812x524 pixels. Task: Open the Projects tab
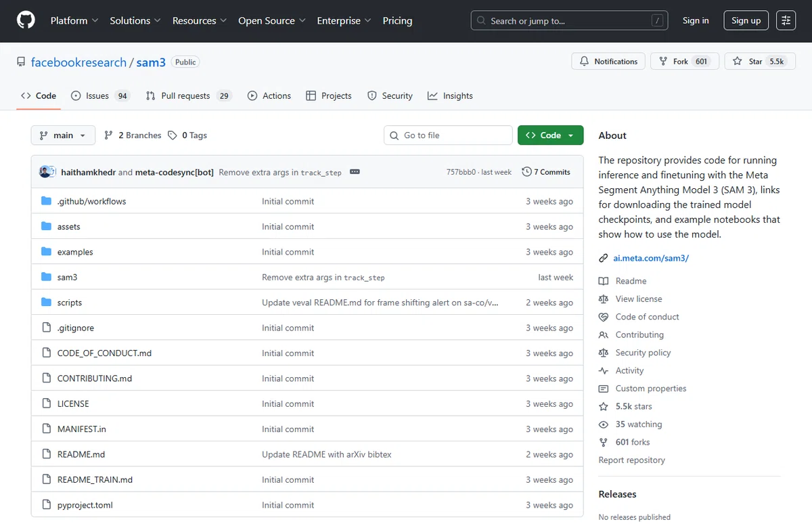(x=329, y=96)
